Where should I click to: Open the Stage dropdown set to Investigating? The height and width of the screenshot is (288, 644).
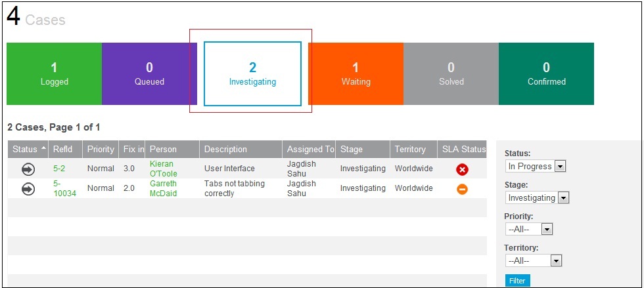pos(538,197)
